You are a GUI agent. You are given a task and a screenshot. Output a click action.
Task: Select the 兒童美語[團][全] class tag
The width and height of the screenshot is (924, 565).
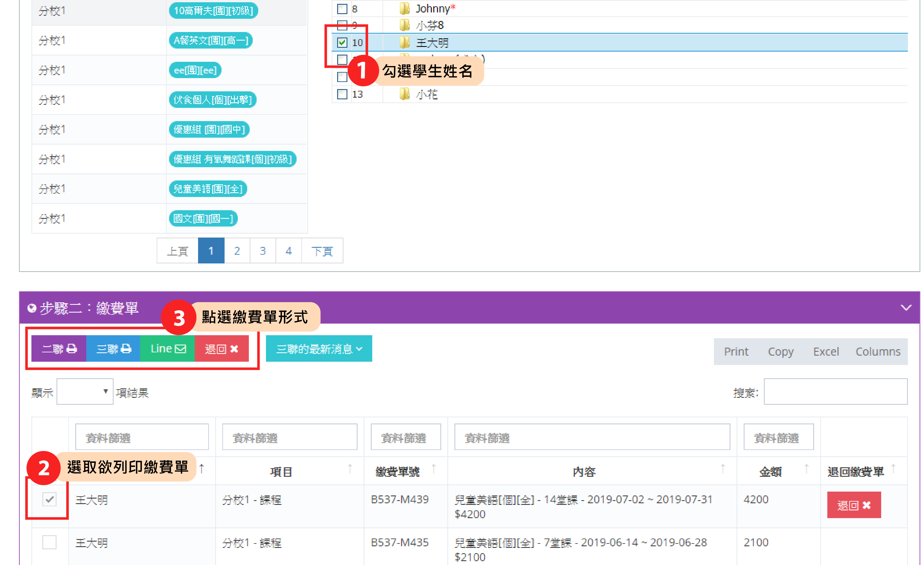(208, 189)
